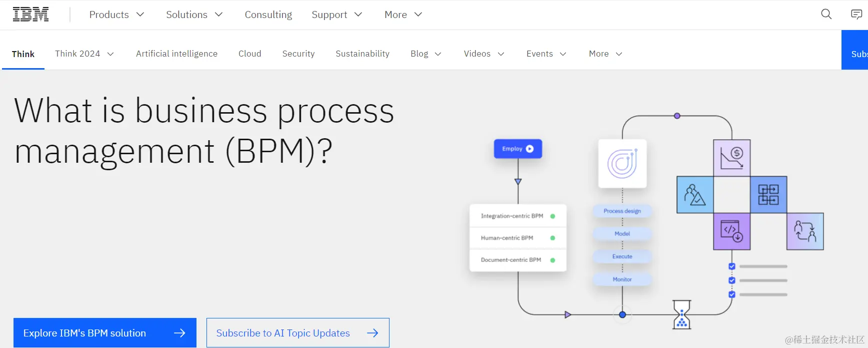
Task: Expand the Support dropdown
Action: [336, 15]
